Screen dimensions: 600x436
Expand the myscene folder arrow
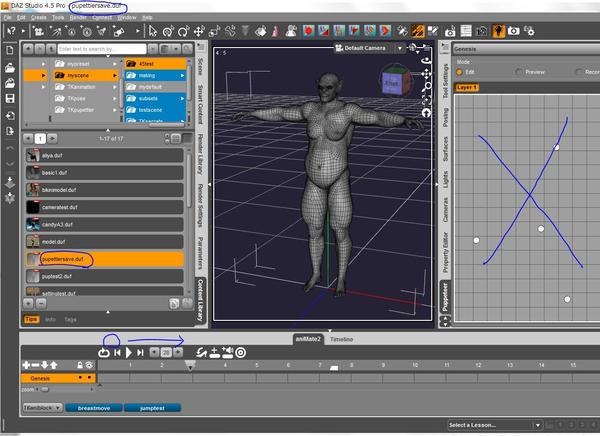[114, 75]
